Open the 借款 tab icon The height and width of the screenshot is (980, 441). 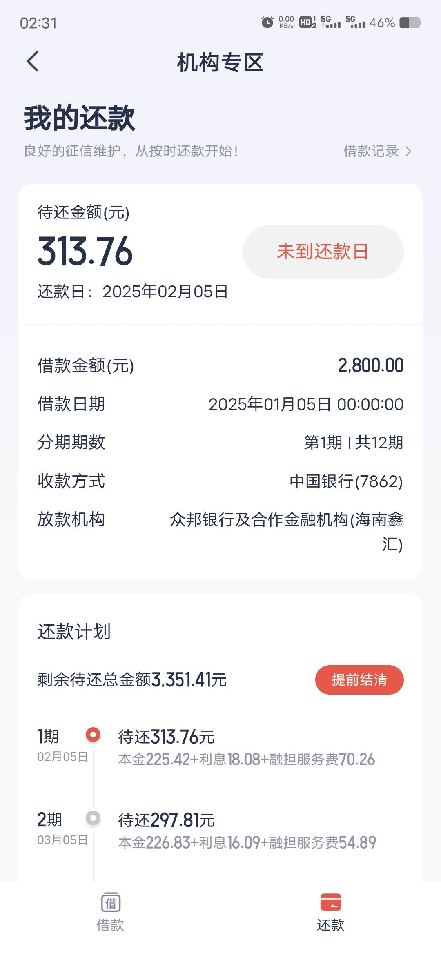click(x=111, y=902)
